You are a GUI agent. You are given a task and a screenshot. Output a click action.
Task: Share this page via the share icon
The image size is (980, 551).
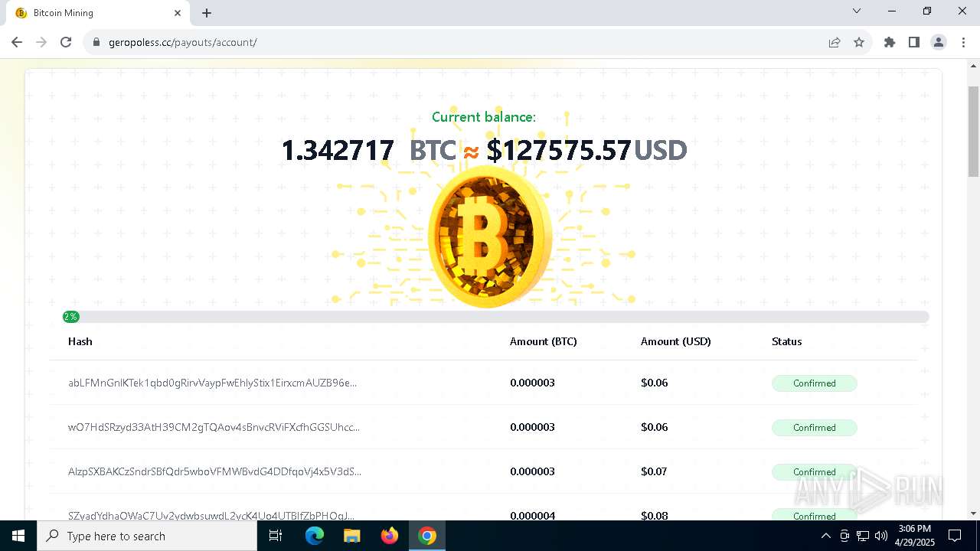point(835,42)
